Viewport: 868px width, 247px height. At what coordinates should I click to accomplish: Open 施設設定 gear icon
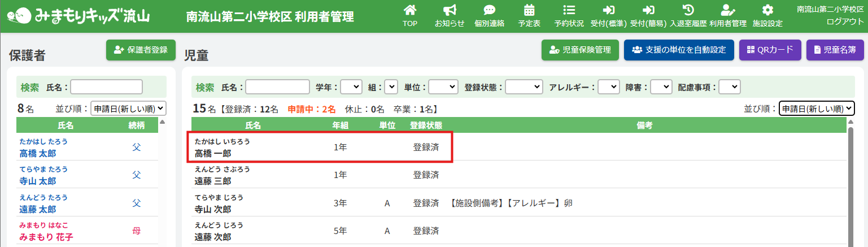point(767,16)
